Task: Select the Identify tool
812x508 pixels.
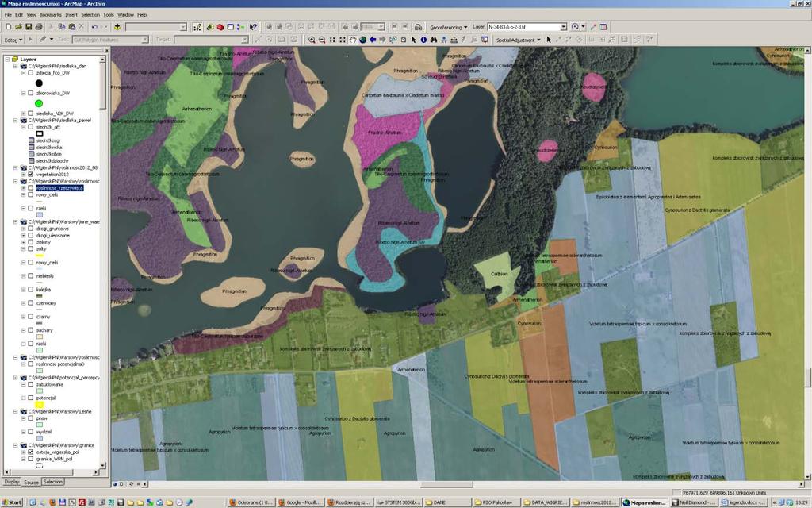Action: point(423,40)
